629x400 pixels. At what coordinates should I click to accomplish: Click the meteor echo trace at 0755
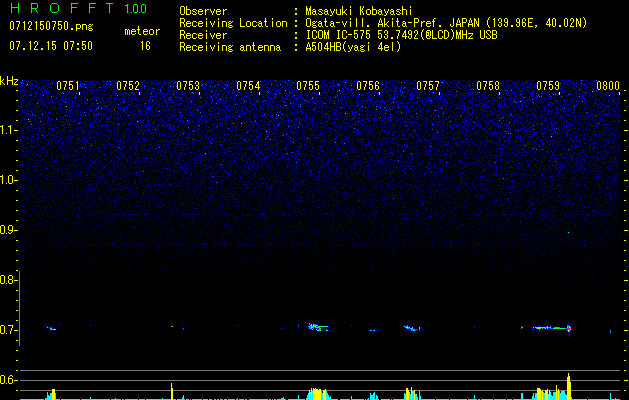(x=318, y=327)
